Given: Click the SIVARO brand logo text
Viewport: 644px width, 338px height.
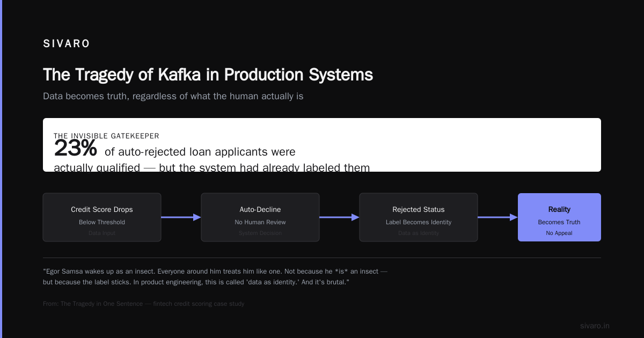Looking at the screenshot, I should pyautogui.click(x=67, y=44).
